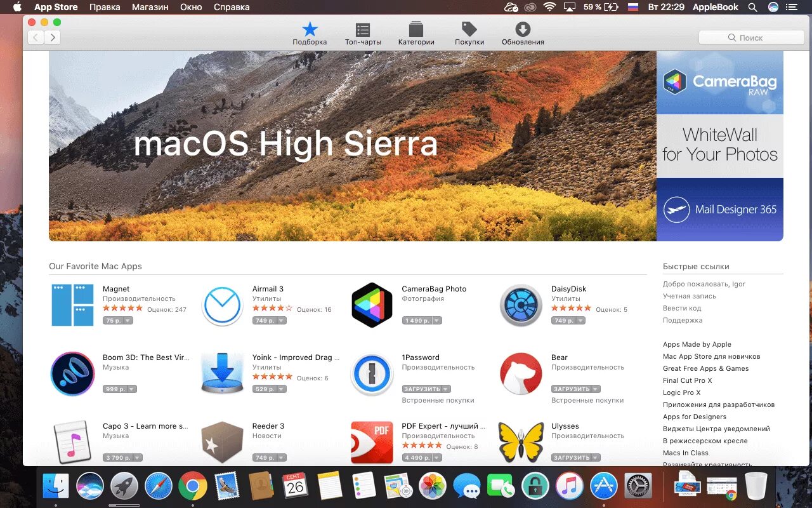Open the Обновления tab

click(523, 34)
